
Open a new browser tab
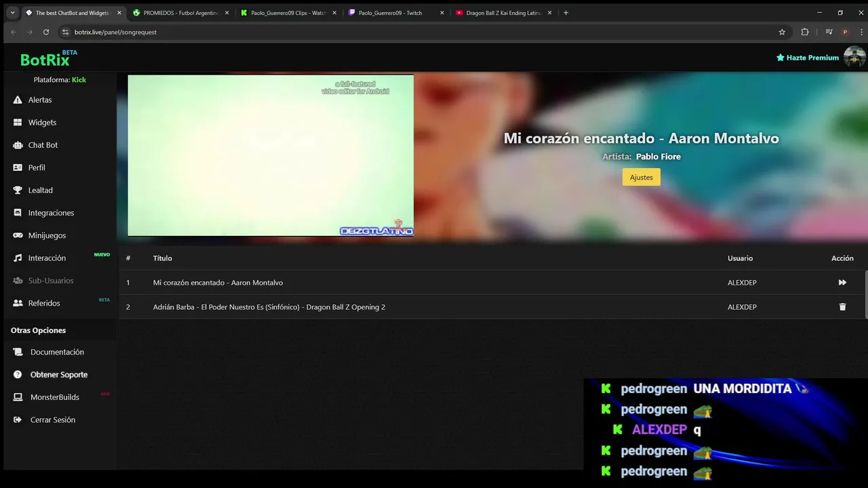tap(566, 13)
